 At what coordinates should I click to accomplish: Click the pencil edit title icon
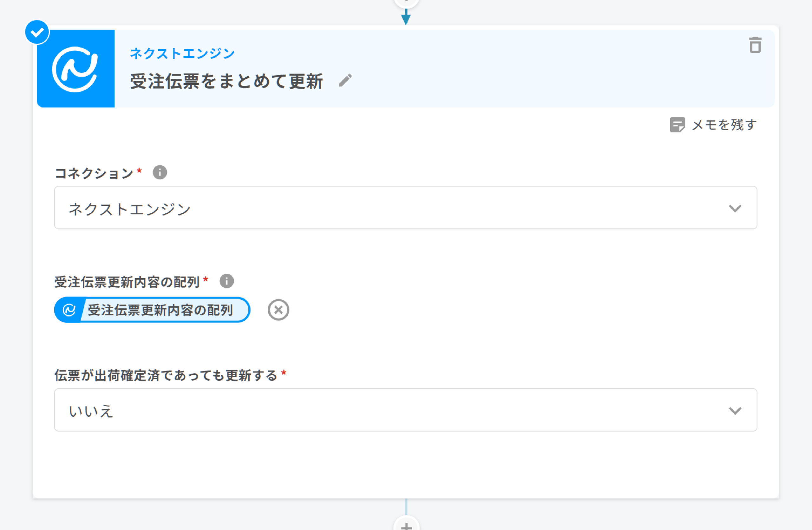(345, 81)
